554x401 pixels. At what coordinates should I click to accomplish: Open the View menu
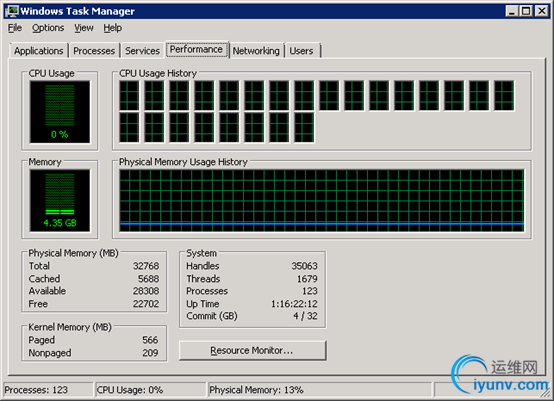(84, 28)
